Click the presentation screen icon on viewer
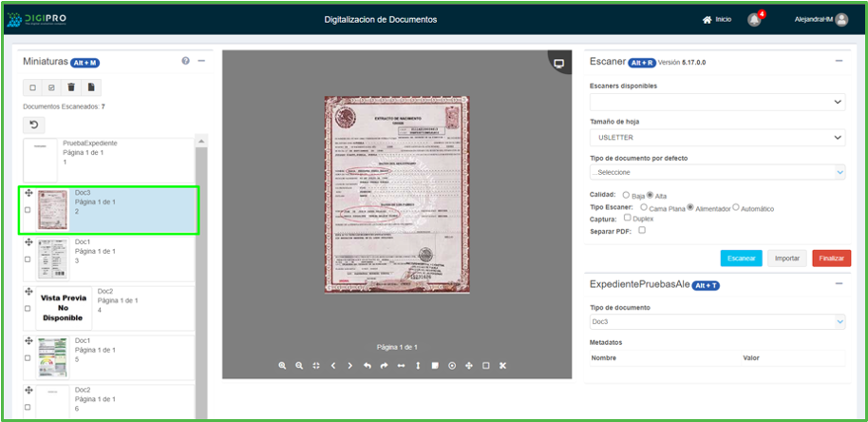Image resolution: width=868 pixels, height=422 pixels. point(559,64)
